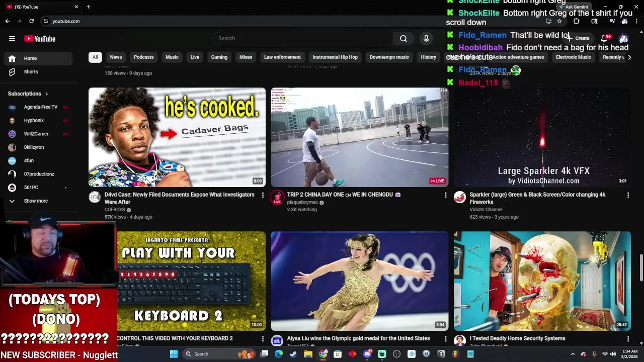
Task: Open Discord from the taskbar
Action: 367,354
